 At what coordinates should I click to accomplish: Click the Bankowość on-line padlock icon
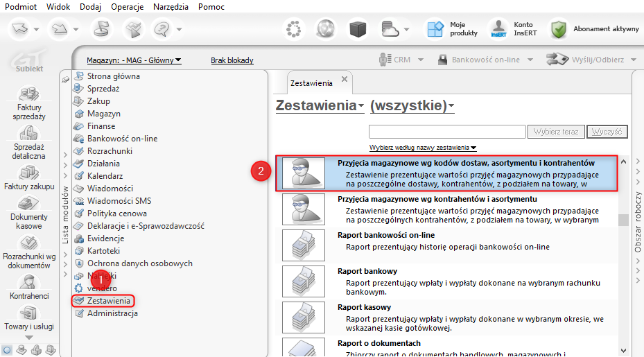(x=442, y=60)
